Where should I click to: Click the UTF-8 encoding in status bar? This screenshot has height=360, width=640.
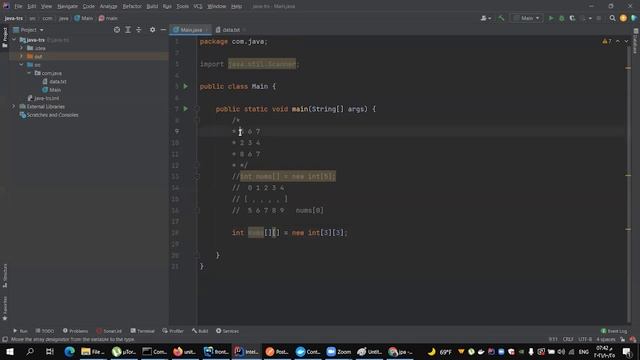584,339
